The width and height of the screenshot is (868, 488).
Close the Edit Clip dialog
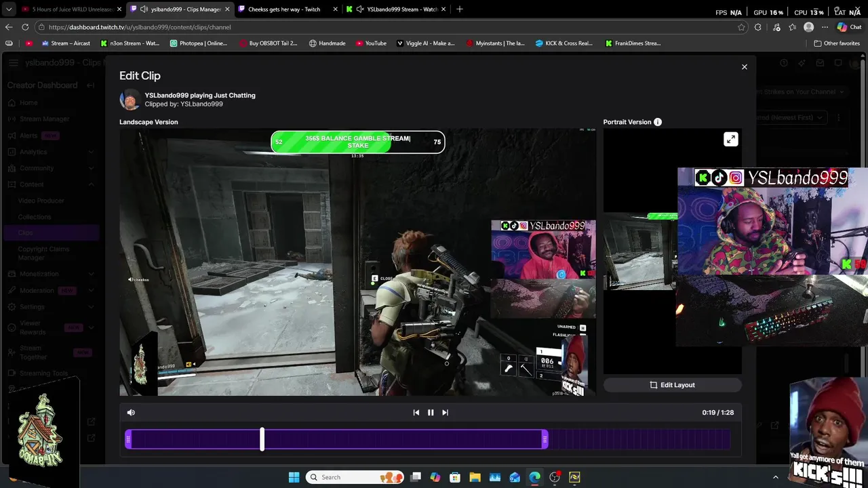click(x=744, y=67)
